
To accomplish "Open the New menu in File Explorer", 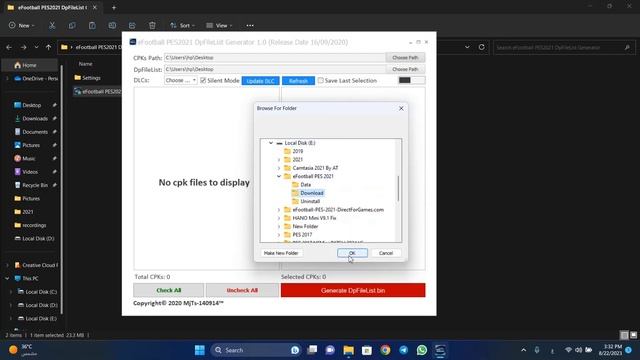I will (x=22, y=25).
